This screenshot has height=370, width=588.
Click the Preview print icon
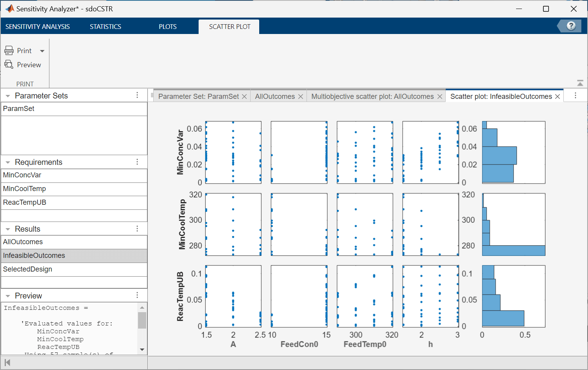(9, 65)
